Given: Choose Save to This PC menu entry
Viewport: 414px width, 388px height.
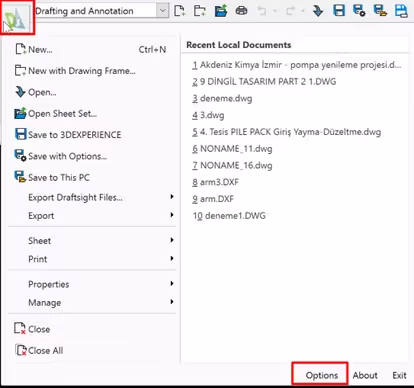Looking at the screenshot, I should click(x=92, y=177).
